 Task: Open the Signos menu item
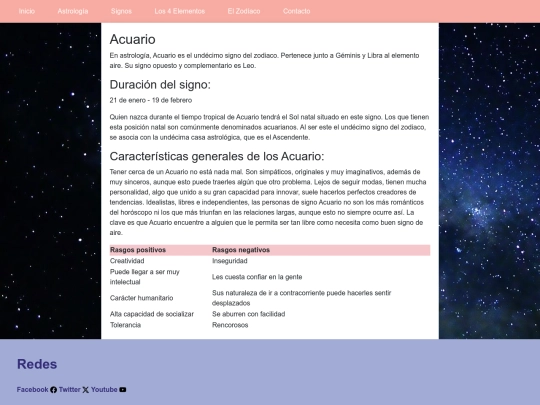pyautogui.click(x=121, y=11)
